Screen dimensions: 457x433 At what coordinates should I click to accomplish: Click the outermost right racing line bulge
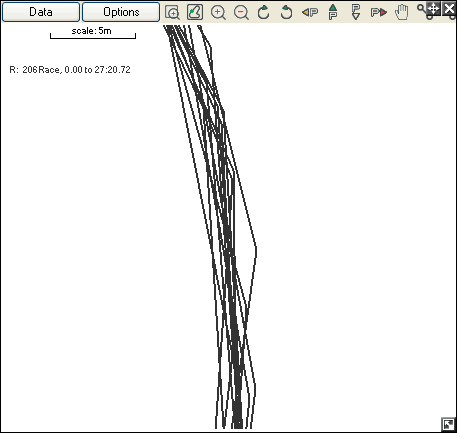[256, 248]
